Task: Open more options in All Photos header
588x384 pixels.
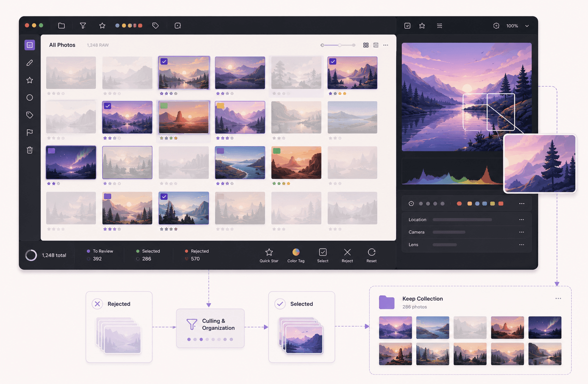Action: tap(385, 45)
